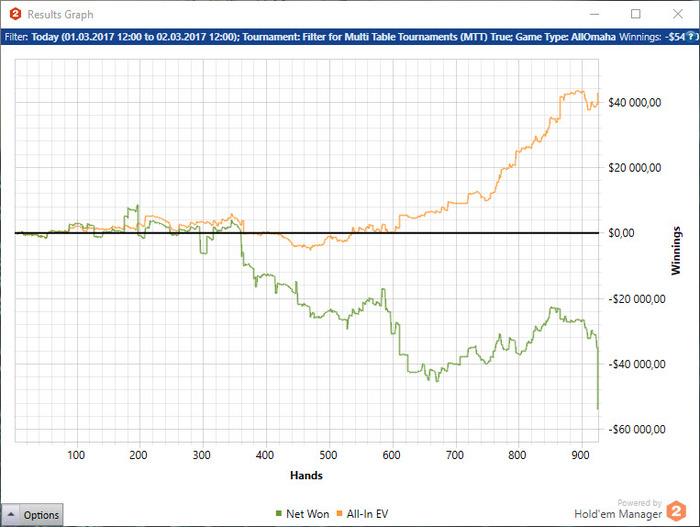This screenshot has height=527, width=700.
Task: Minimize the Results Graph window
Action: [x=594, y=14]
